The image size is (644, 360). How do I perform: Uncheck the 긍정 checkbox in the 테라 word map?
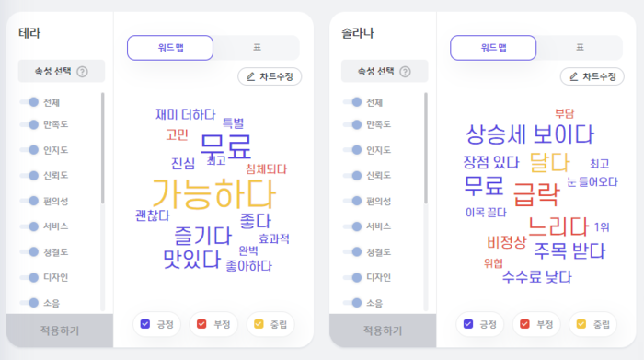tap(145, 324)
